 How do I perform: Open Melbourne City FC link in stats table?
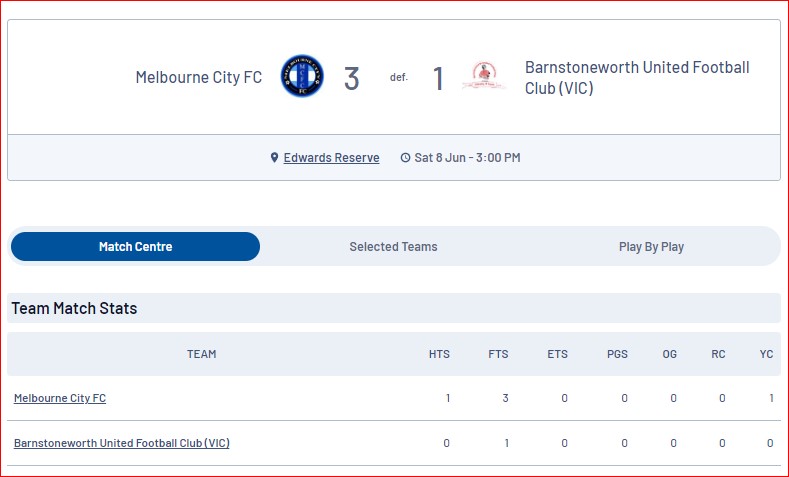tap(60, 398)
